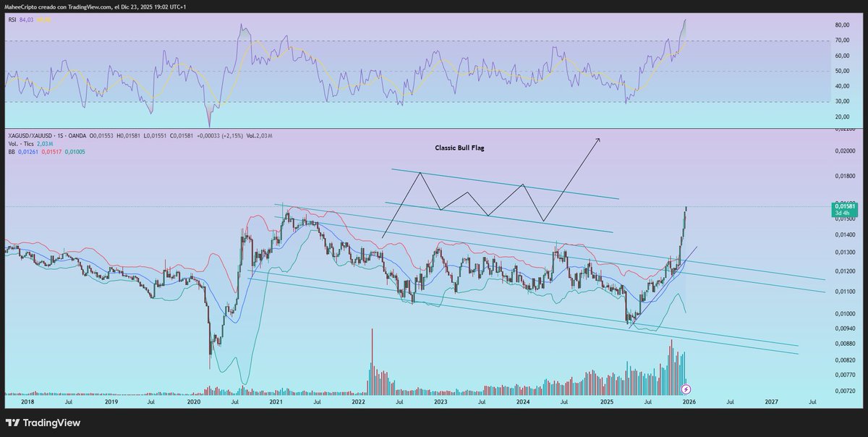Select the Classic Bull Flag text annotation
The image size is (868, 437).
click(459, 147)
